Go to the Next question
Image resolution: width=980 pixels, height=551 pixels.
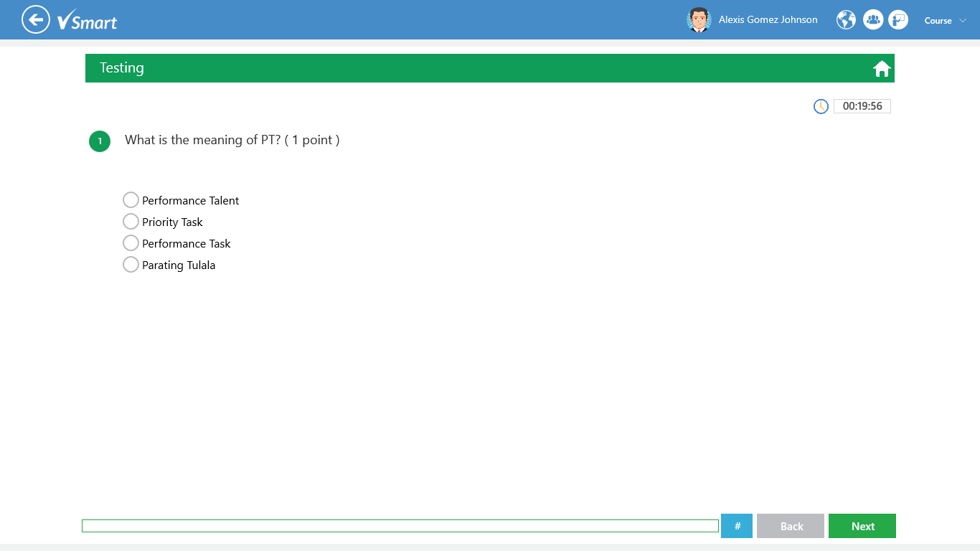tap(862, 526)
